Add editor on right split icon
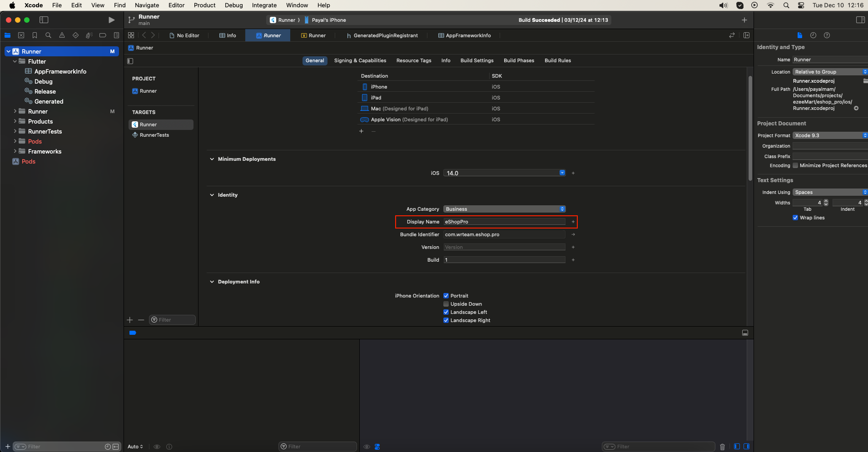This screenshot has height=452, width=868. click(746, 35)
